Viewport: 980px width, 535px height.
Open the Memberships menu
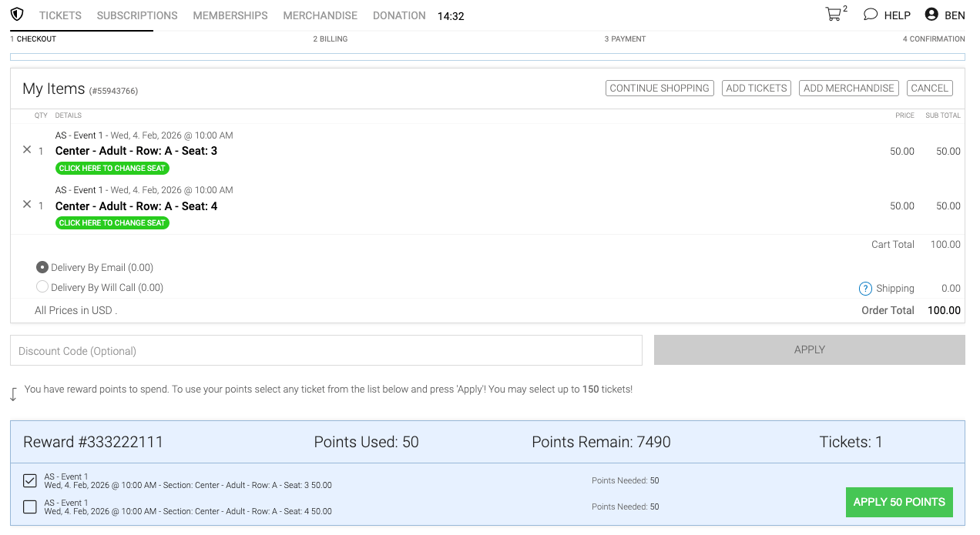(x=230, y=15)
